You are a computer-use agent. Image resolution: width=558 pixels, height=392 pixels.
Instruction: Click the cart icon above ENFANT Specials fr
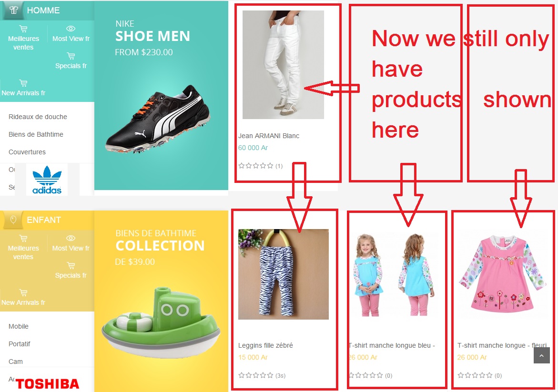[71, 265]
